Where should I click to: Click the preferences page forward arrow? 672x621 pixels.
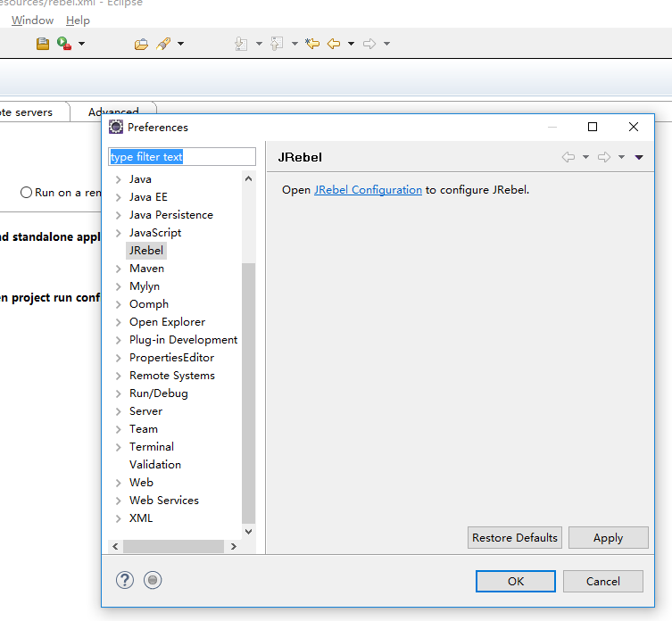click(604, 157)
